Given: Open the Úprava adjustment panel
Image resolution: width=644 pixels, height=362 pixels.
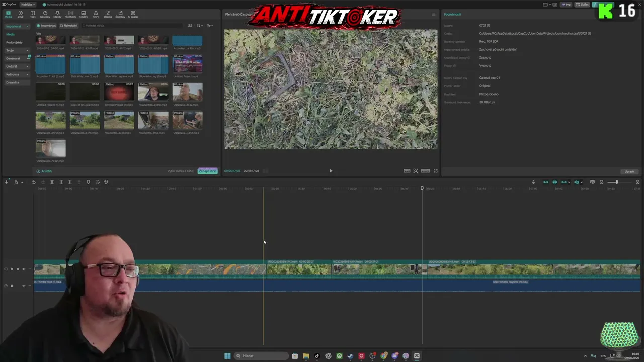Looking at the screenshot, I should coord(108,14).
